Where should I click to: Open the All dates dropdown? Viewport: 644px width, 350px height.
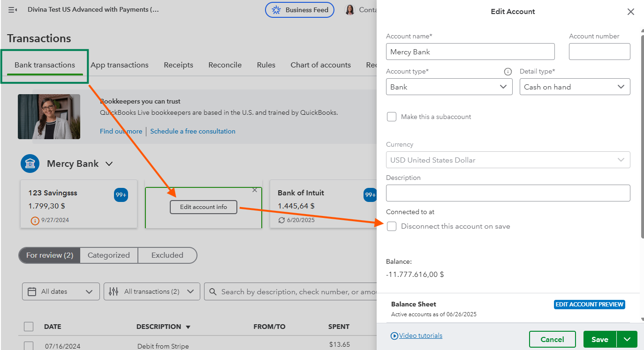[61, 291]
